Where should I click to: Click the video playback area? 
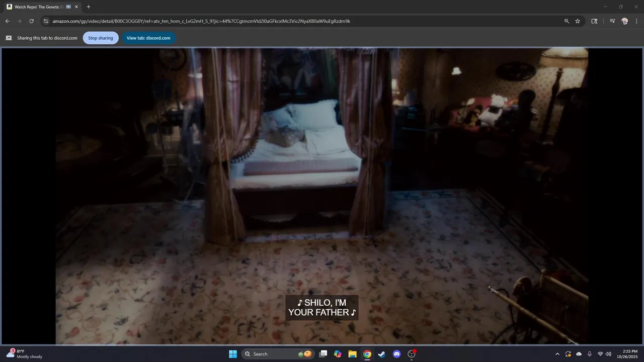[x=322, y=196]
